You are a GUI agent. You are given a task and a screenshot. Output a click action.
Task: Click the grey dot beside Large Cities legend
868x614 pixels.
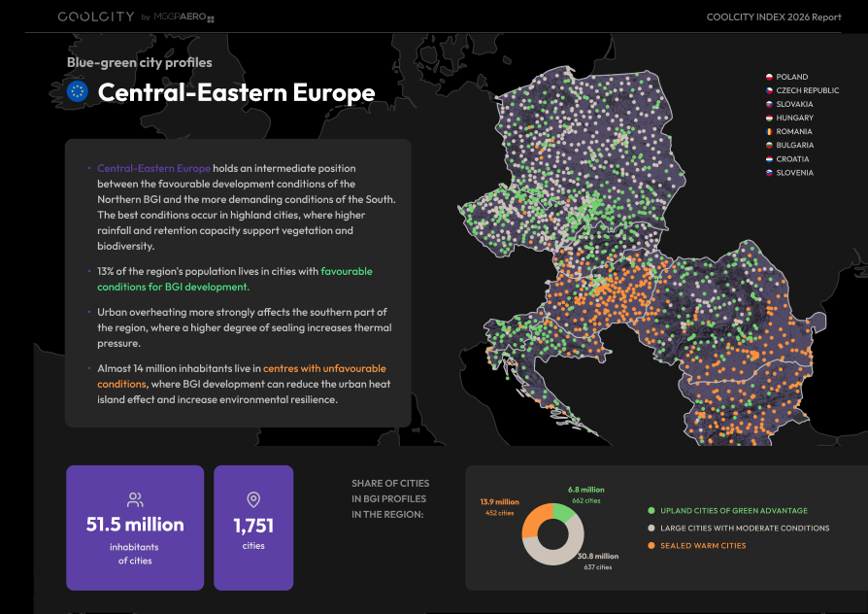click(651, 529)
